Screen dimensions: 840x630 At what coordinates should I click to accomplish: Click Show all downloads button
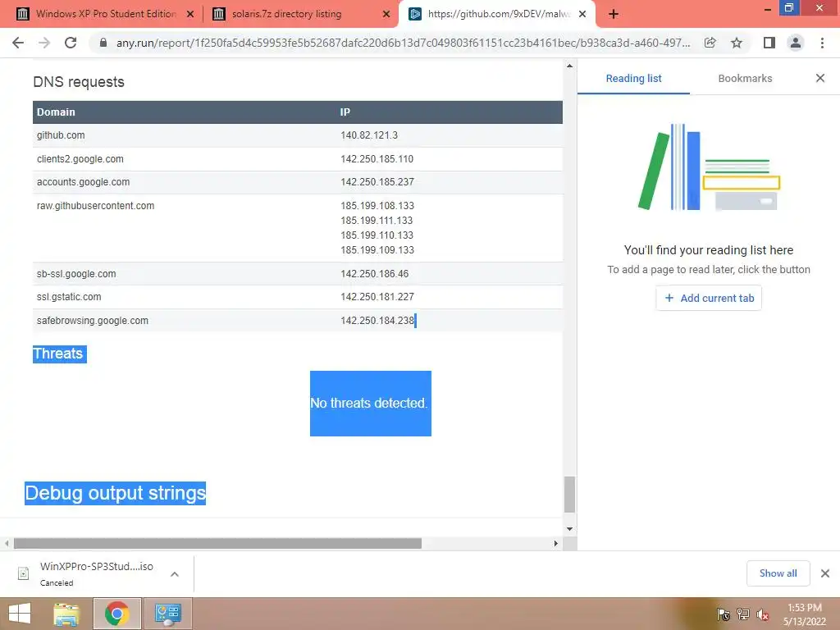click(x=778, y=573)
